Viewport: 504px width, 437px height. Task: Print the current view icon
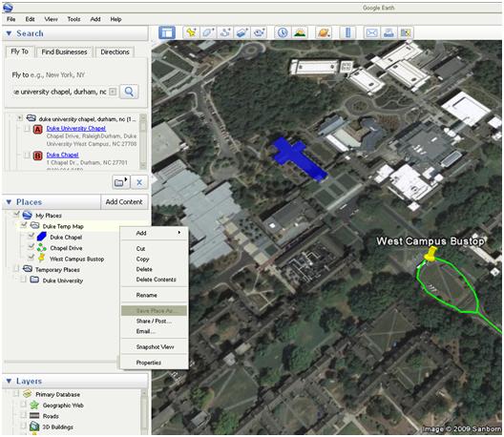388,32
